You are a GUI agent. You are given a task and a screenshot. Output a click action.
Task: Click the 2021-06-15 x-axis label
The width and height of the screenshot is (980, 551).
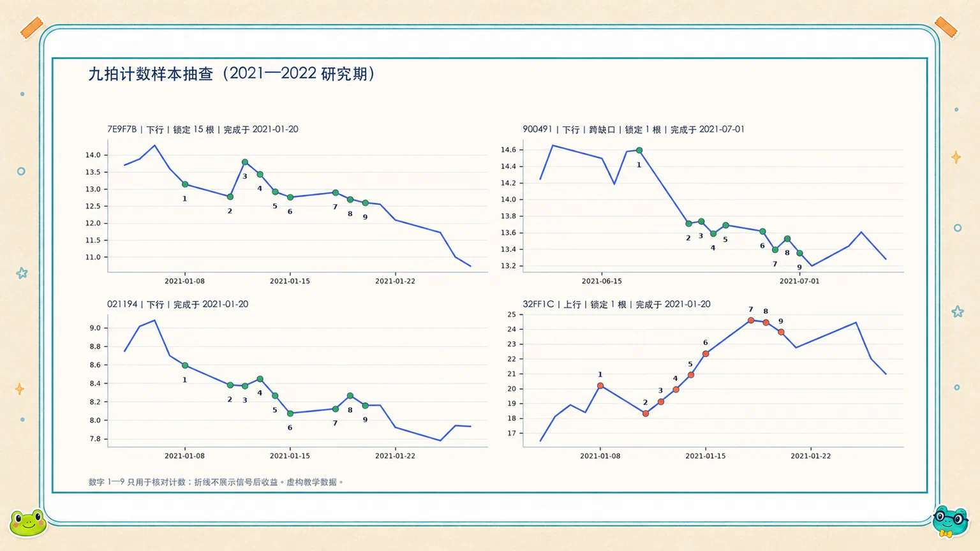click(x=602, y=281)
